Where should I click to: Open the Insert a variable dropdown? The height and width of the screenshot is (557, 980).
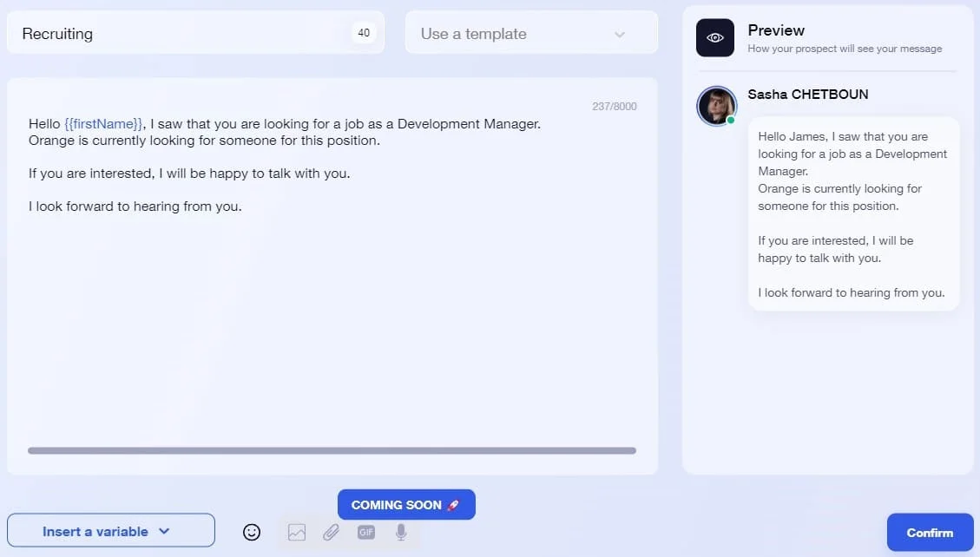111,531
